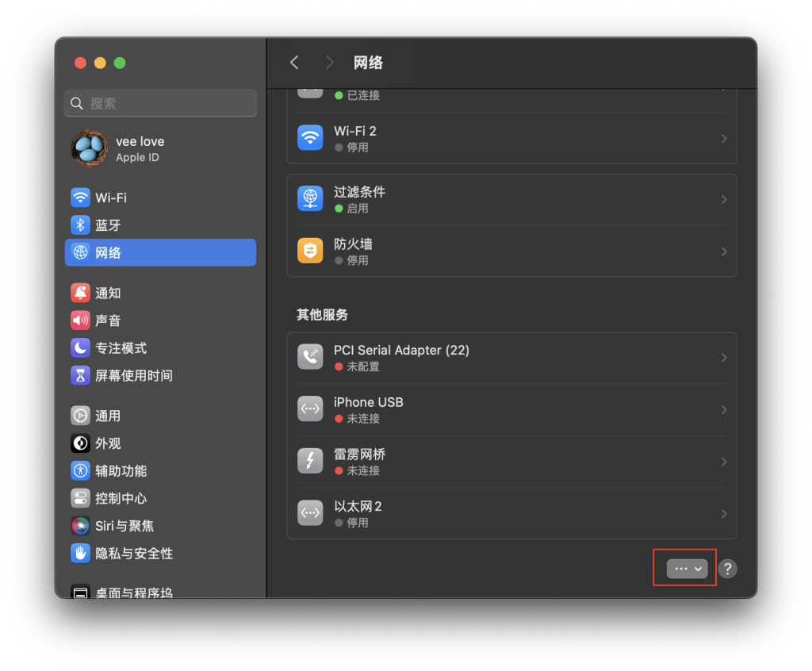Open the ••• actions dropdown button
This screenshot has height=671, width=812.
(x=684, y=568)
